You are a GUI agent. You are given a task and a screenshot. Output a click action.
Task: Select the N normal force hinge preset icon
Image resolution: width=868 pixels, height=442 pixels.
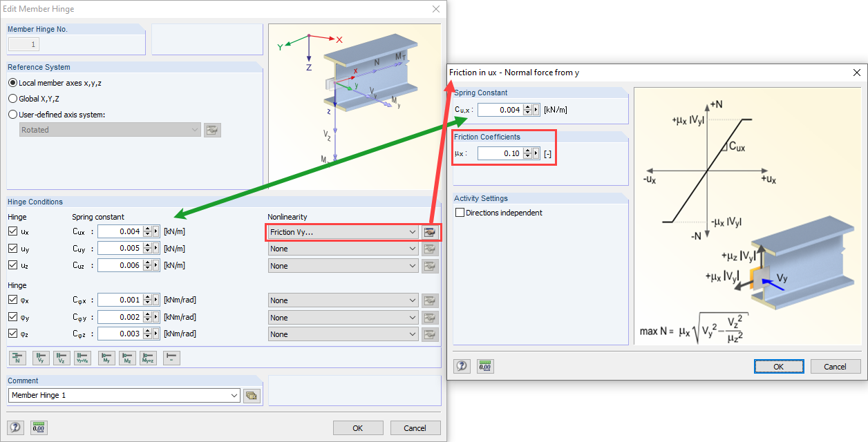[x=17, y=358]
